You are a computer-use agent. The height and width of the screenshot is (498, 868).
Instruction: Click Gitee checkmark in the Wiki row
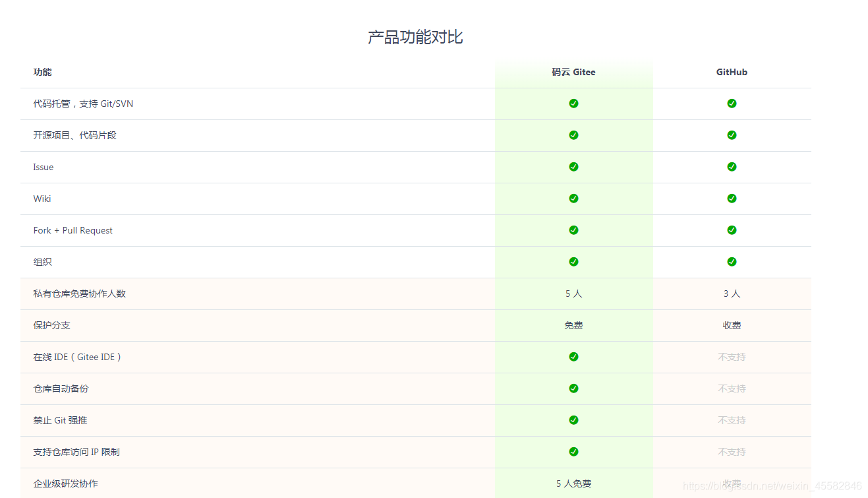573,199
